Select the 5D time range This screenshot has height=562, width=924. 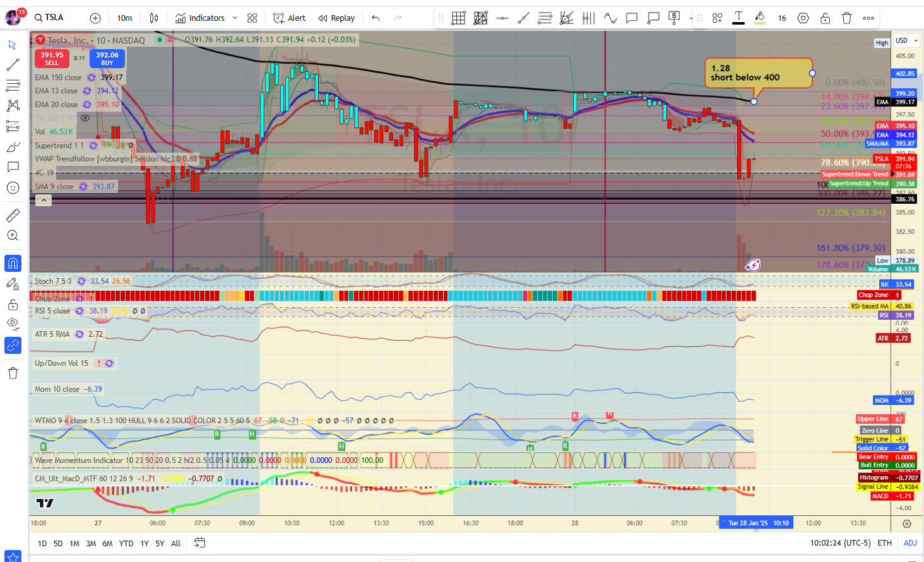pyautogui.click(x=58, y=543)
